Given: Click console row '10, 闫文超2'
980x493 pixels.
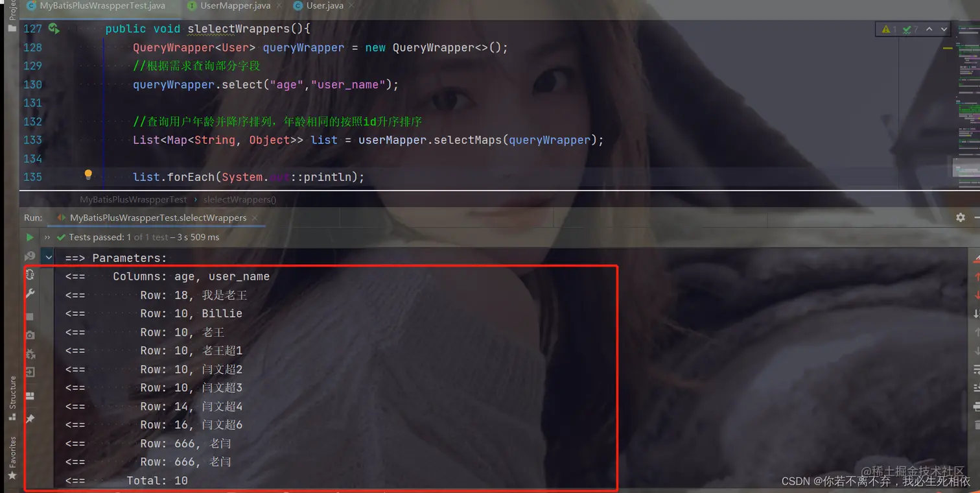Looking at the screenshot, I should pos(154,369).
